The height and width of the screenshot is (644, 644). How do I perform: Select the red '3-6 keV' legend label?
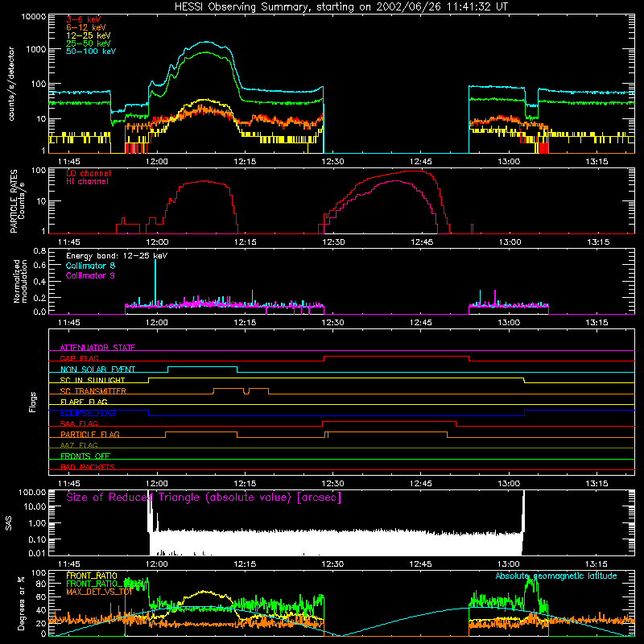tap(83, 19)
